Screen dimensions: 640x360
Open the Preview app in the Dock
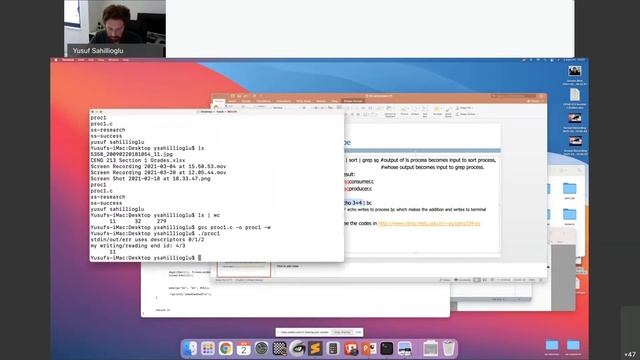click(x=404, y=349)
